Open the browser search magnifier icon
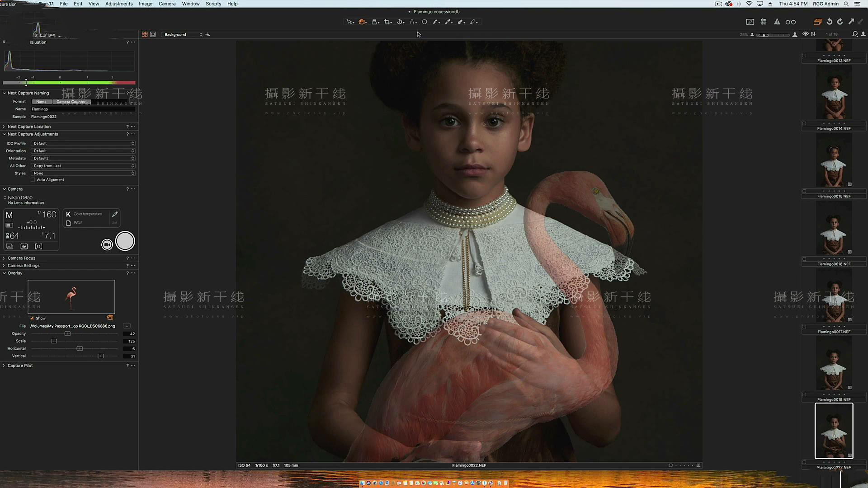 pyautogui.click(x=855, y=34)
